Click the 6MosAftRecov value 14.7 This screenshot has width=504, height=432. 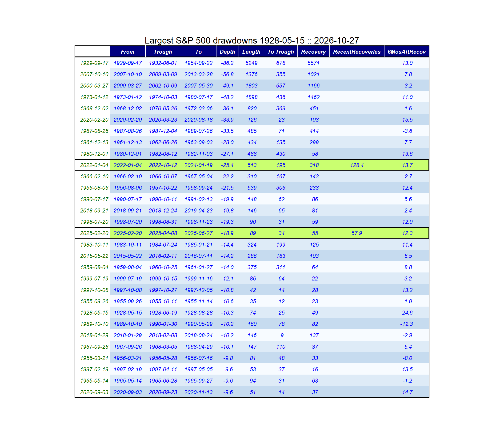[x=408, y=392]
